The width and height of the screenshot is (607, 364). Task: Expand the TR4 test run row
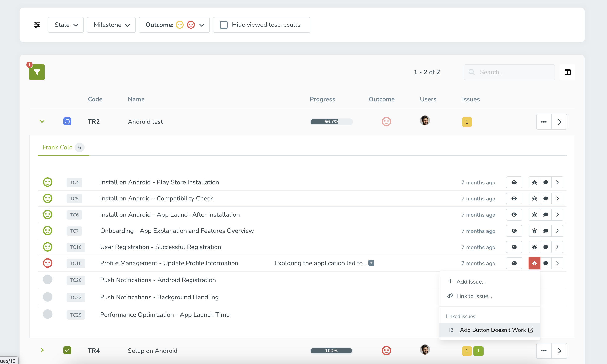[x=42, y=351]
